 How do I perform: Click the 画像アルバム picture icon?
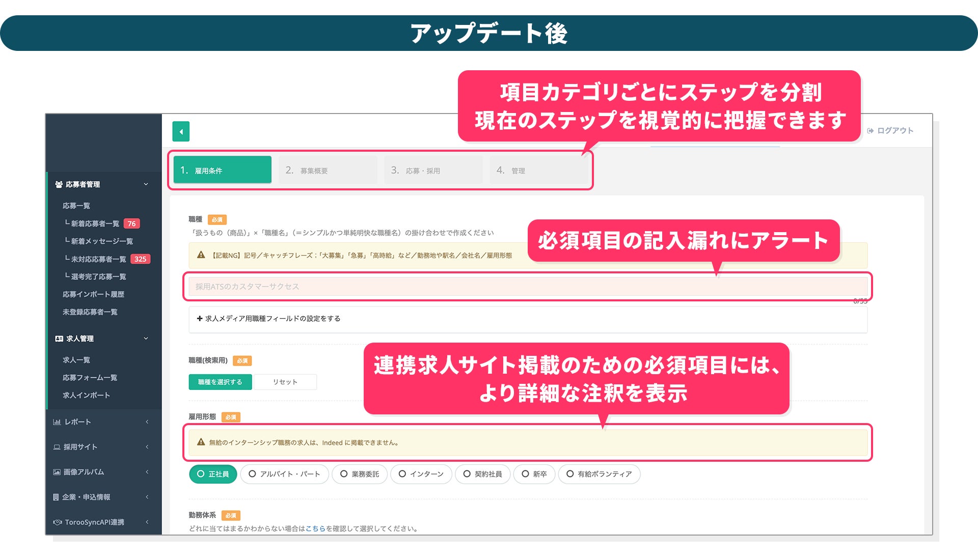[x=57, y=472]
